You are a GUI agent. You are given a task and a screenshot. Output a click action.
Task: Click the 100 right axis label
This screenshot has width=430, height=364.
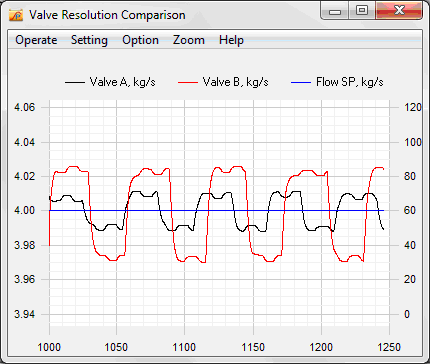pyautogui.click(x=413, y=142)
